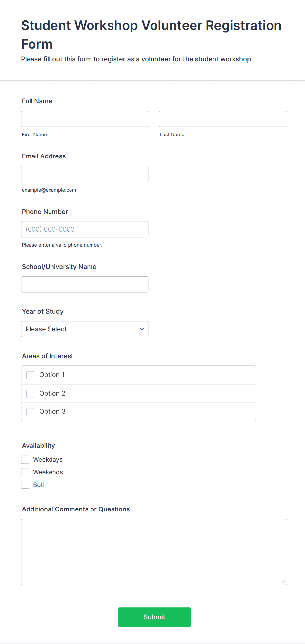Click the First Name input field
This screenshot has width=305, height=644.
pyautogui.click(x=85, y=119)
